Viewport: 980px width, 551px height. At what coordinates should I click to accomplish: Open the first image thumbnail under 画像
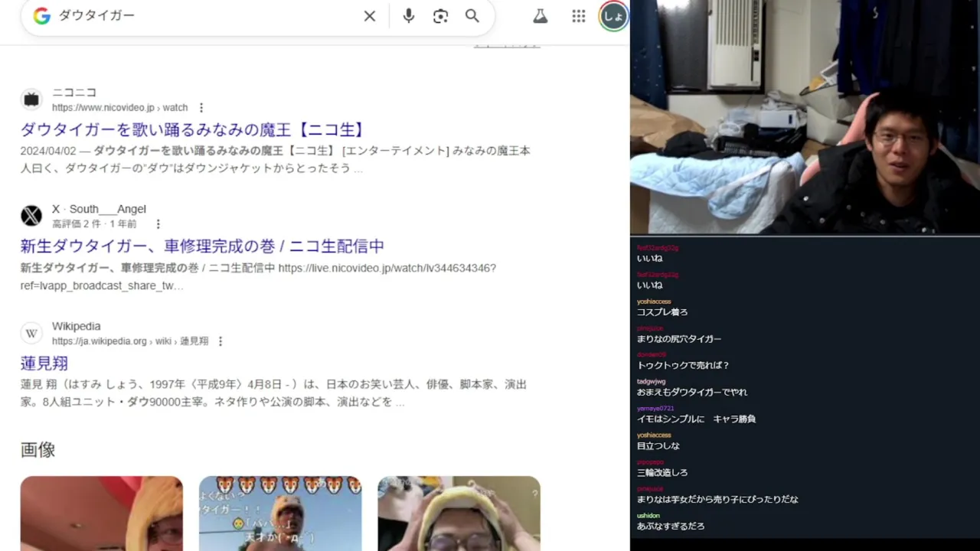102,514
